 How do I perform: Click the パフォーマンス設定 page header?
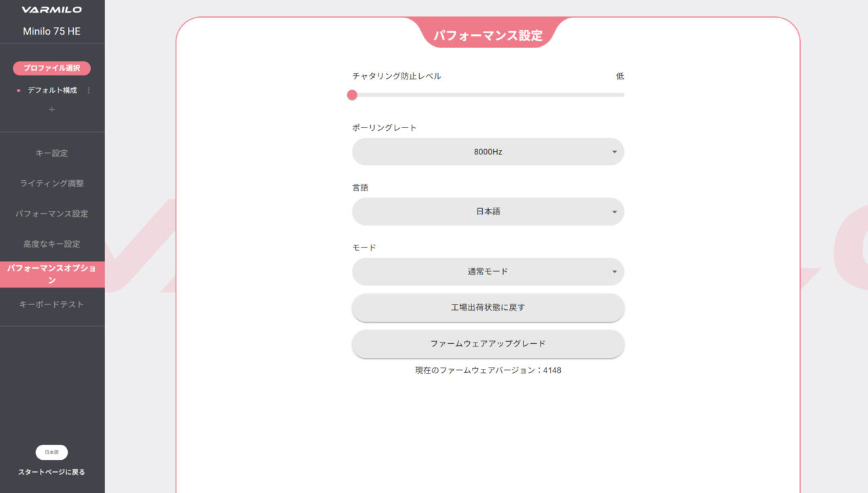(x=488, y=35)
